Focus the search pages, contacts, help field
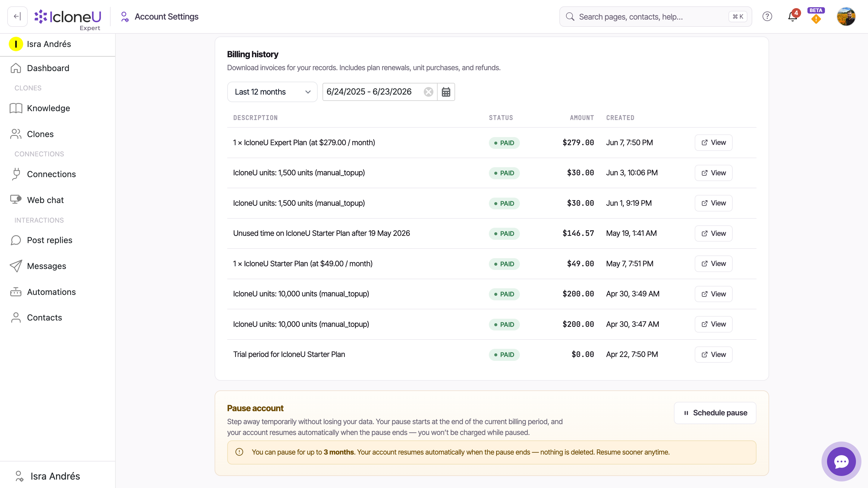The width and height of the screenshot is (868, 488). 656,17
